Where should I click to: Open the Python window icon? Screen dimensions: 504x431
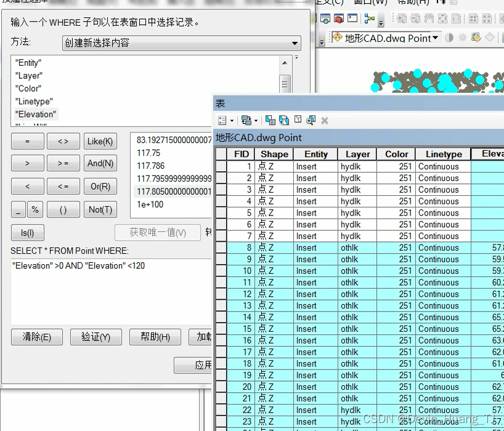click(352, 18)
